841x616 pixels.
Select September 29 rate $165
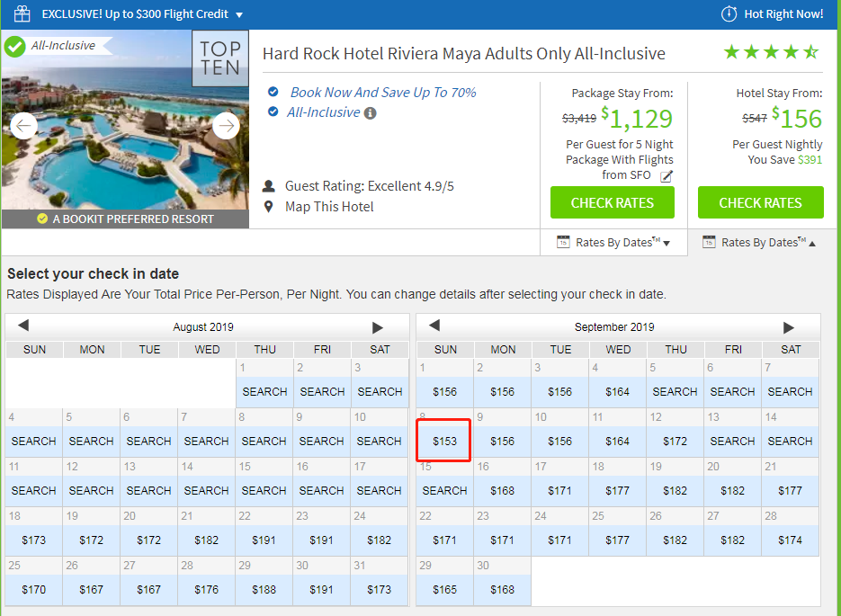tap(444, 590)
